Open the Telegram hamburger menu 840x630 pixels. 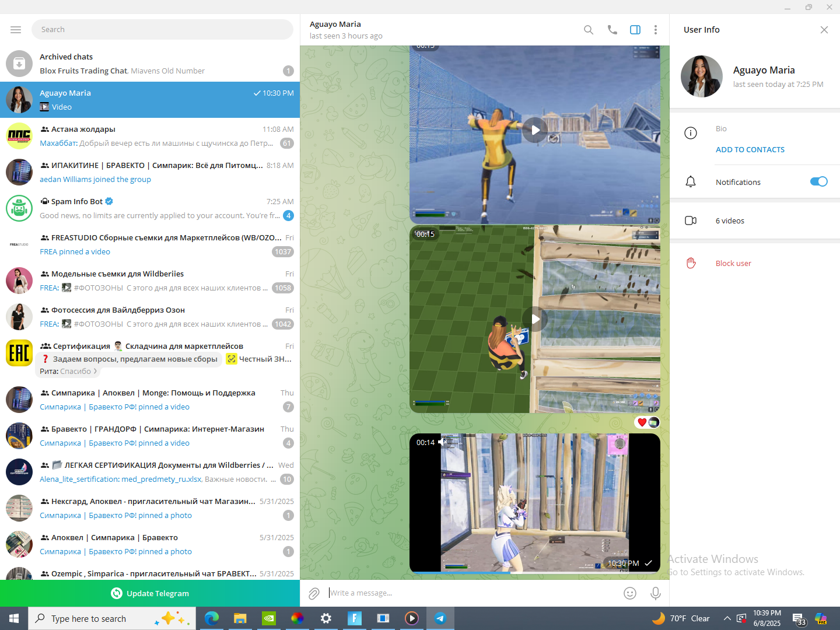16,30
